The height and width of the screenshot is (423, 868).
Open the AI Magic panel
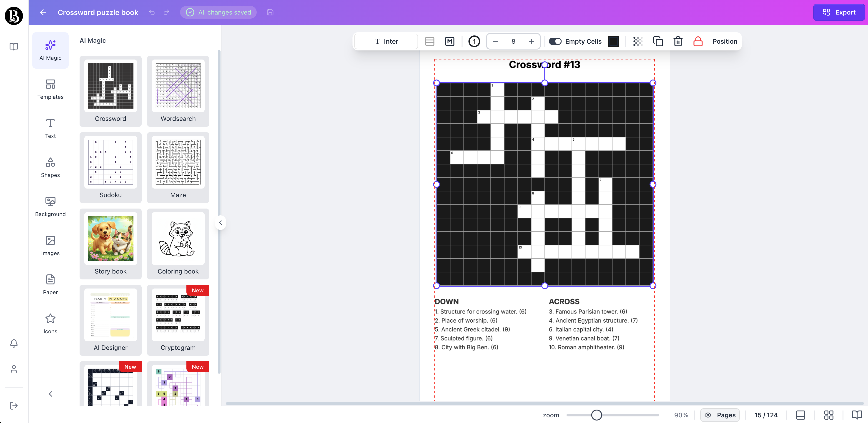click(x=50, y=50)
